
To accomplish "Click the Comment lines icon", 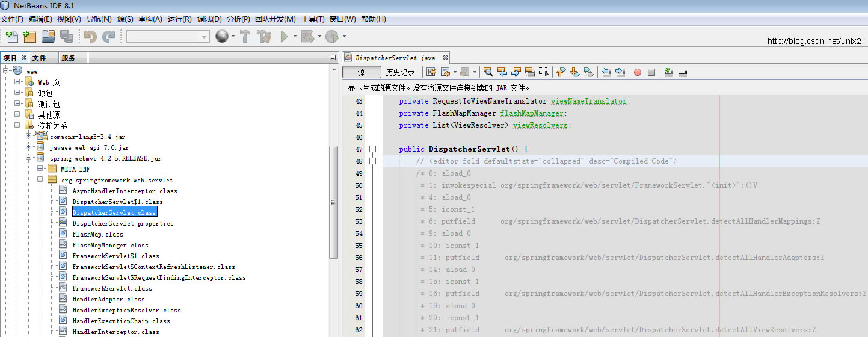I will click(669, 72).
